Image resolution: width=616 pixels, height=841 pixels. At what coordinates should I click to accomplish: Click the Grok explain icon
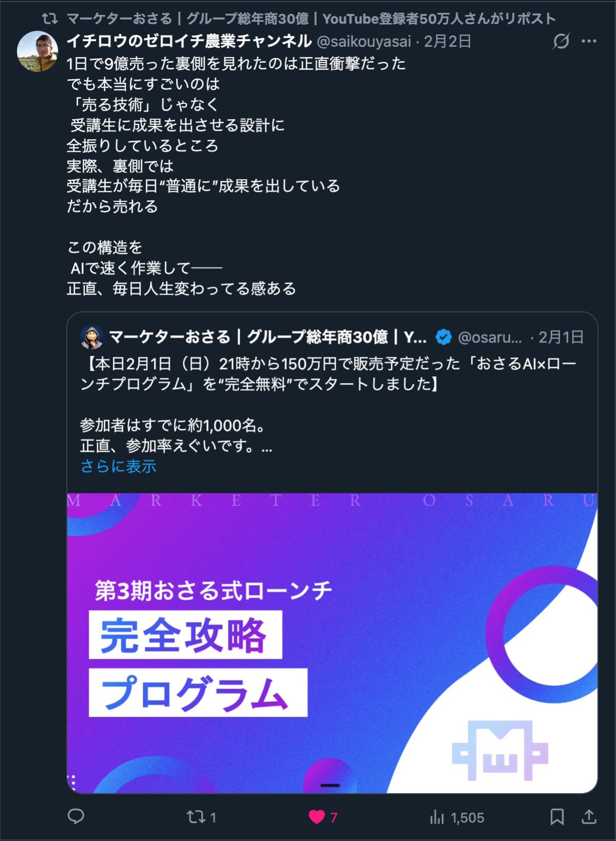561,41
